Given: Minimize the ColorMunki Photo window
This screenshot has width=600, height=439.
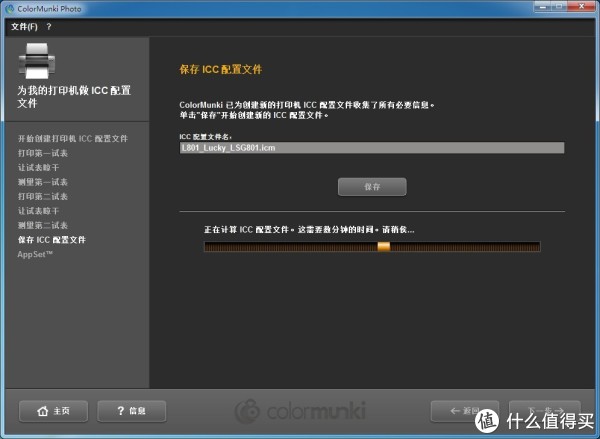Looking at the screenshot, I should coord(542,7).
